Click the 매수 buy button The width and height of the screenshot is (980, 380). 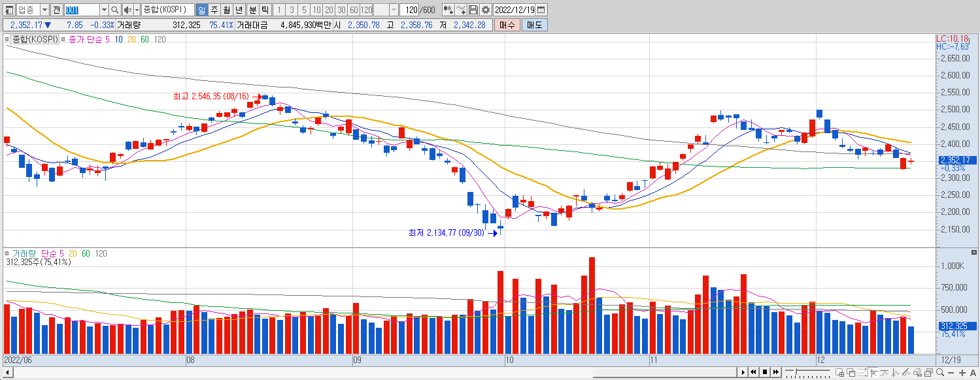[507, 25]
